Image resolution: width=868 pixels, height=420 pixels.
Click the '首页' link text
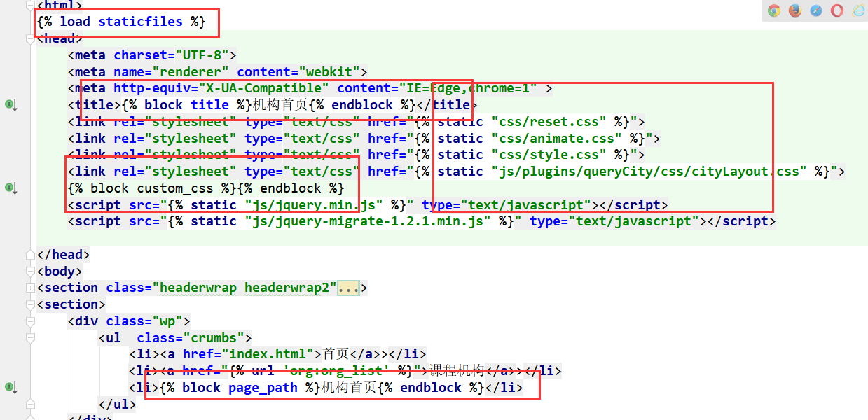point(337,354)
